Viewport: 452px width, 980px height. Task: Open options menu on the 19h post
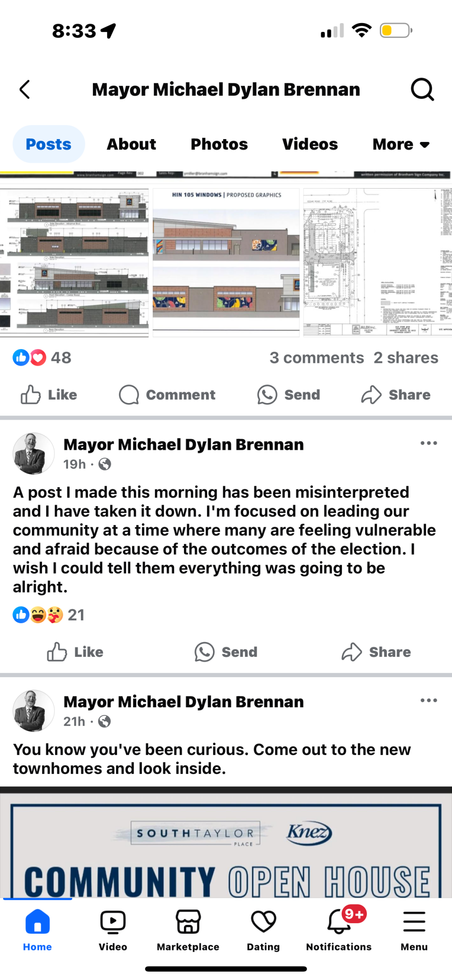point(428,443)
